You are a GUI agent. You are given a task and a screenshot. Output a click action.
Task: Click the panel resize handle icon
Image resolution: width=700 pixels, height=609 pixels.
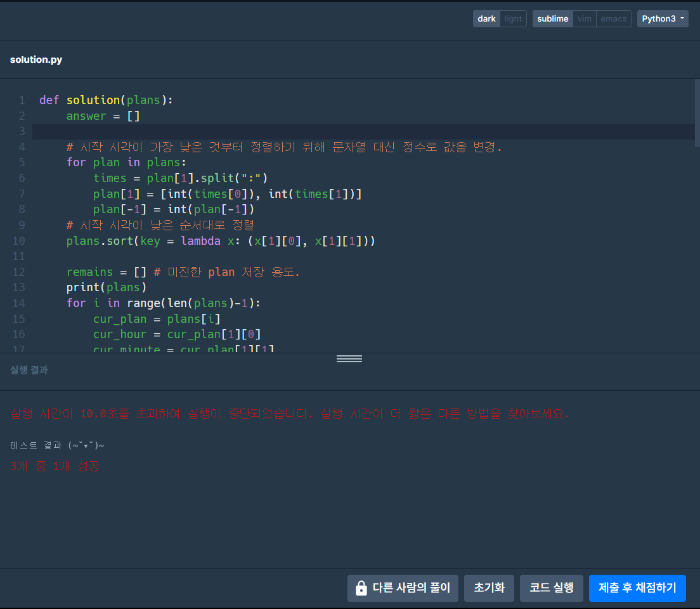tap(349, 359)
